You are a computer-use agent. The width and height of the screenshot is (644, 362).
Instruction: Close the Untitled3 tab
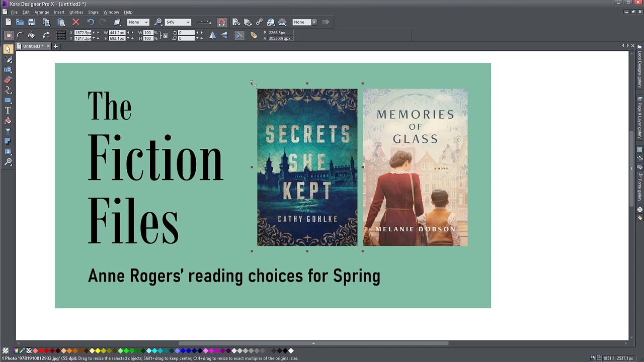click(x=48, y=46)
